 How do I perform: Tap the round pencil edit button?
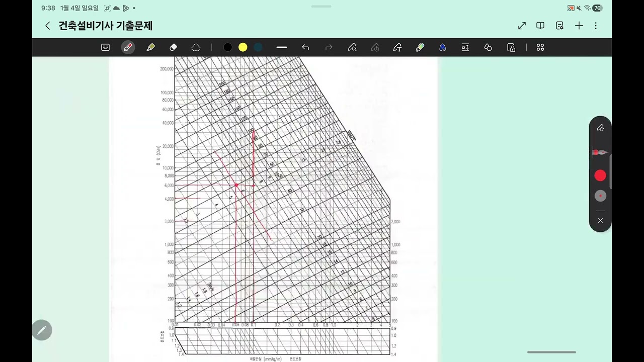pyautogui.click(x=42, y=330)
